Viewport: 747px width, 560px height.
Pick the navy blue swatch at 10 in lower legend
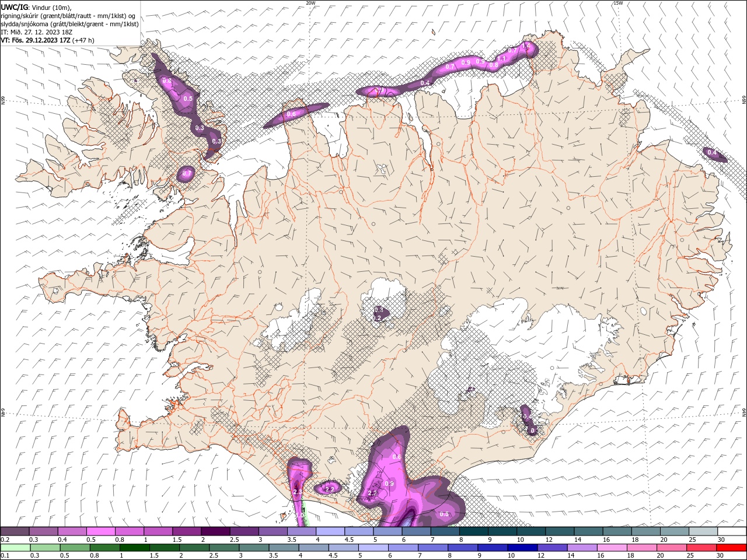[x=522, y=548]
